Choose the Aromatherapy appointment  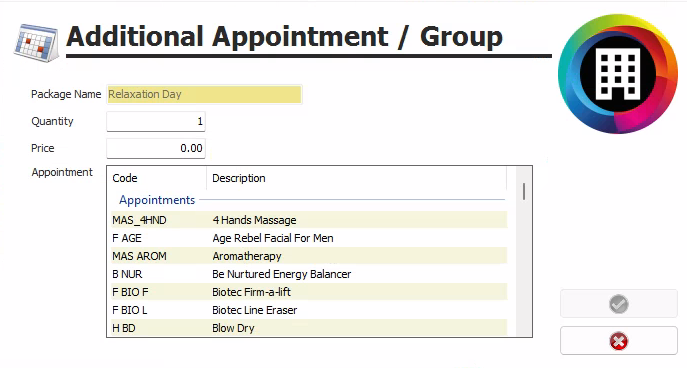309,256
